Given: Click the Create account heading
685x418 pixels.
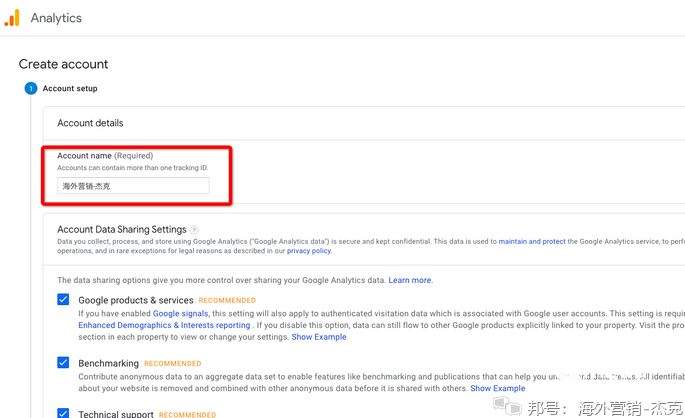Looking at the screenshot, I should pos(63,64).
